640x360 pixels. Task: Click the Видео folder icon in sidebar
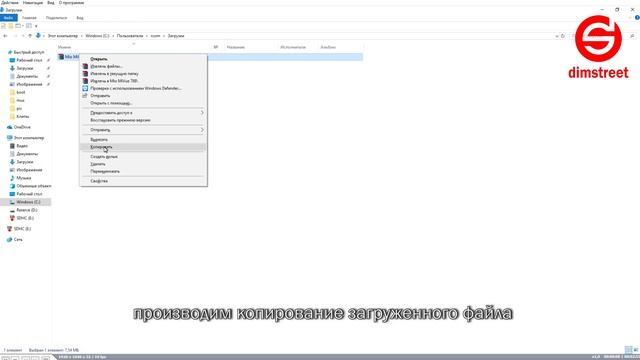coord(12,146)
